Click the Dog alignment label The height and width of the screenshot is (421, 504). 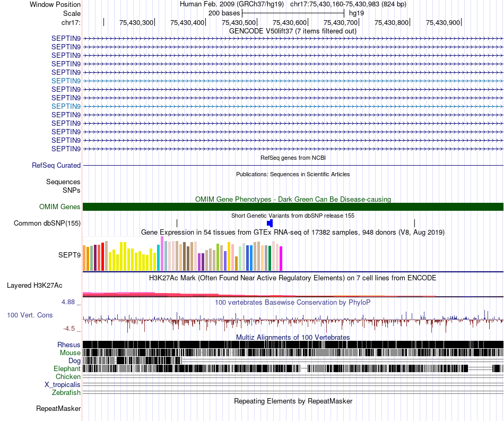tap(75, 361)
